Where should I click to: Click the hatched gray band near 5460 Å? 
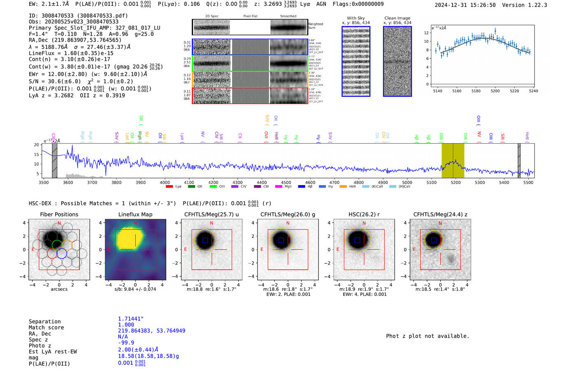(519, 160)
